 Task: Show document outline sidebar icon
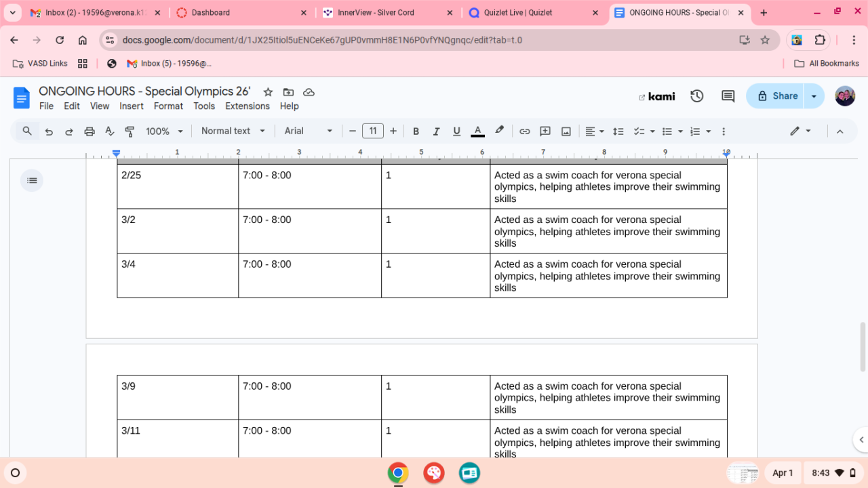point(31,180)
